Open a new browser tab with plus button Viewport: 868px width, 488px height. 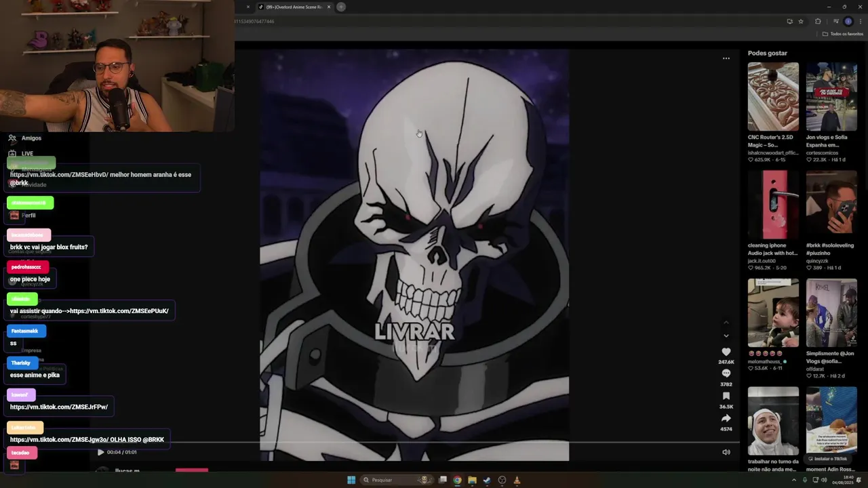pyautogui.click(x=341, y=7)
